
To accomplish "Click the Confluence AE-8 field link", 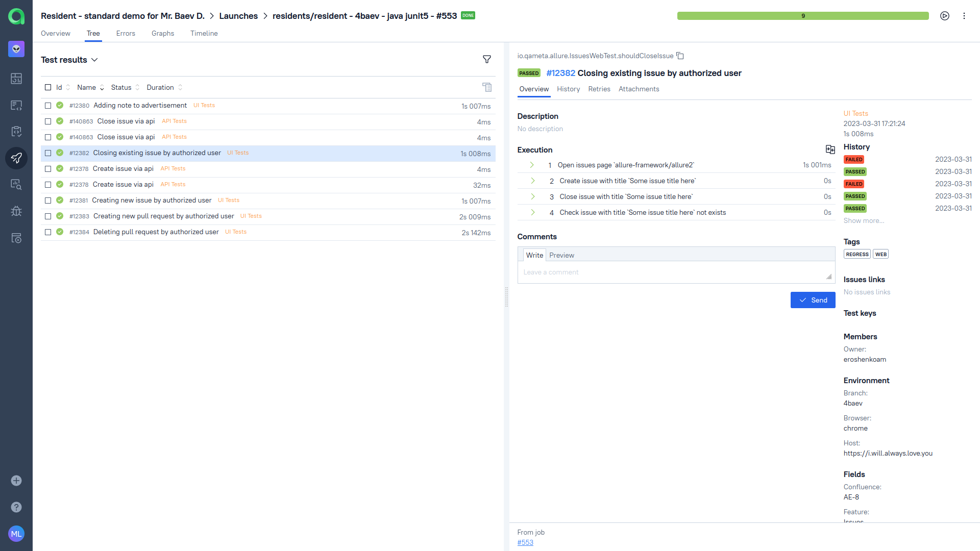I will pos(851,497).
